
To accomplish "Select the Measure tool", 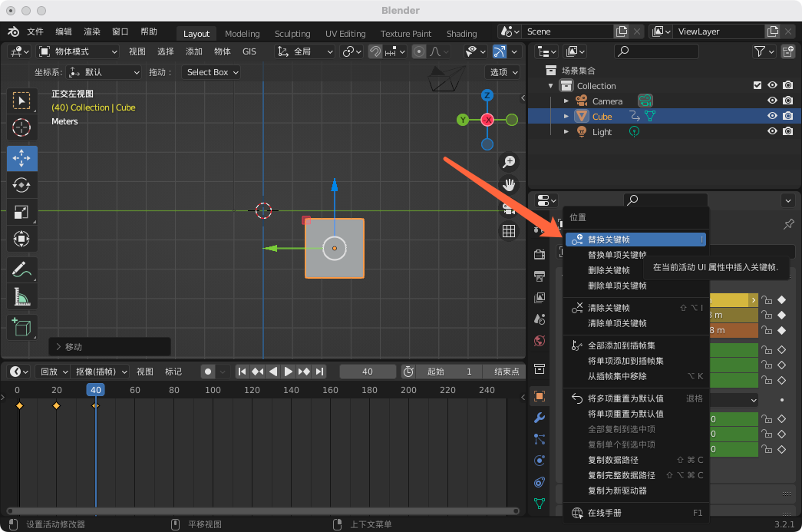I will tap(21, 296).
